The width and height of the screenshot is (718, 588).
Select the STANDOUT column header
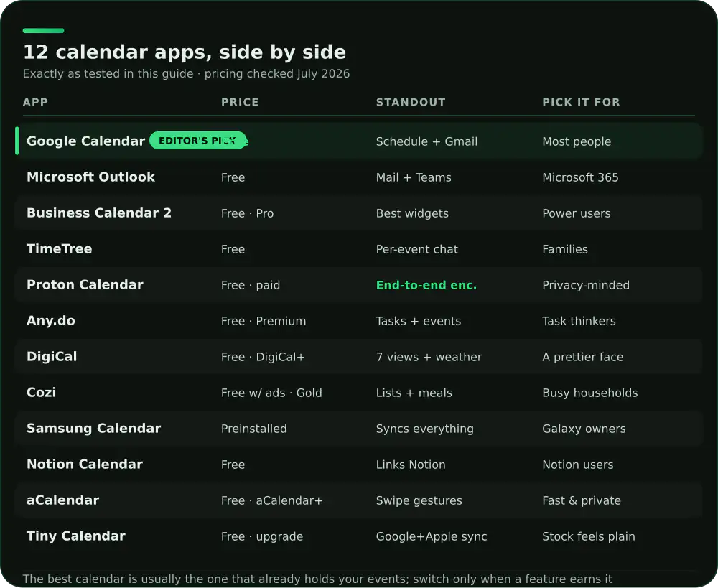pos(411,102)
